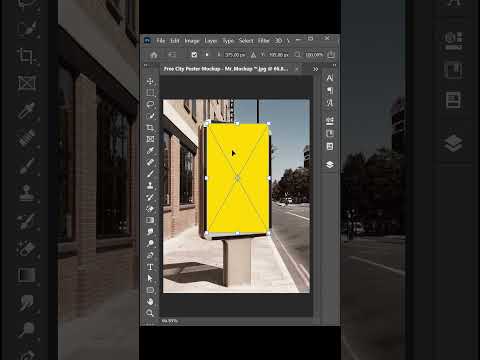480x360 pixels.
Task: Set the reference point location grid
Action: 207,55
